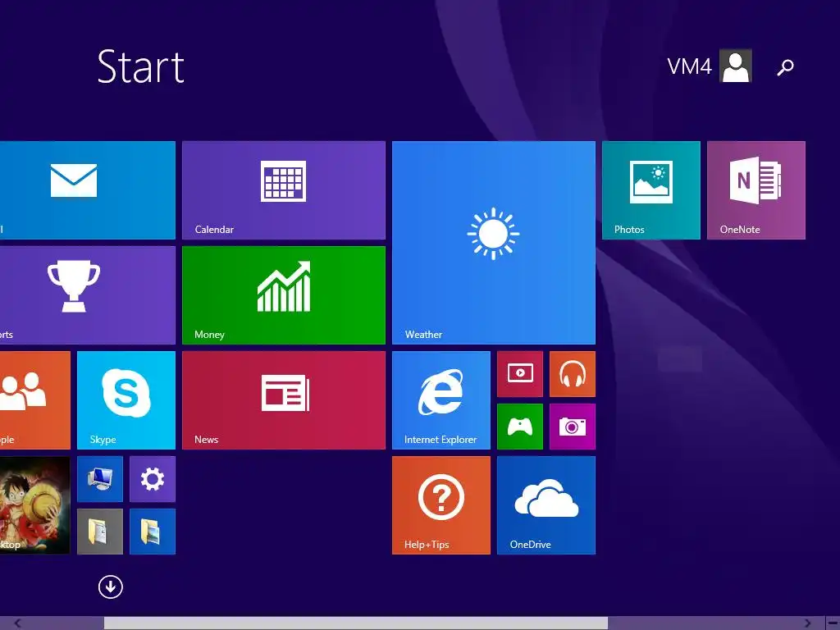Click the scrollbar right arrow
Viewport: 840px width, 630px height.
click(807, 623)
